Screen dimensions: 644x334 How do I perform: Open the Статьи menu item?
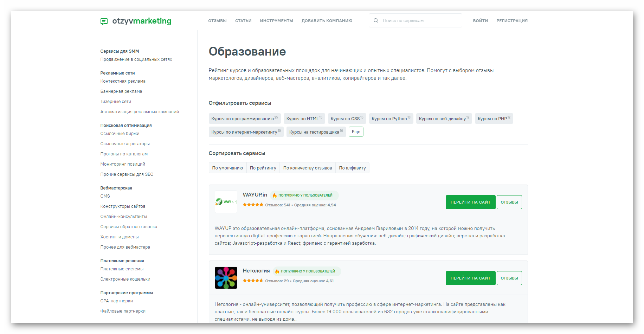243,21
